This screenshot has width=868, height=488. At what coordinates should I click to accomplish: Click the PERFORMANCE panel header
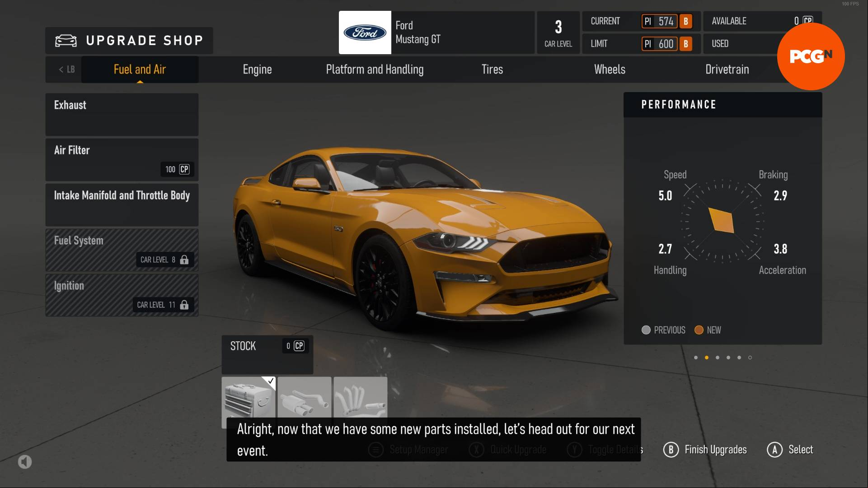(x=723, y=105)
